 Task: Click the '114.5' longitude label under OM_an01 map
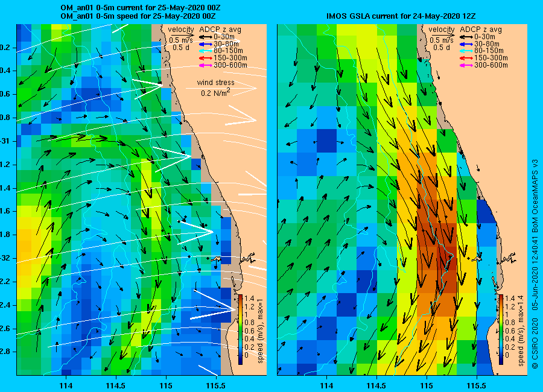coord(116,385)
